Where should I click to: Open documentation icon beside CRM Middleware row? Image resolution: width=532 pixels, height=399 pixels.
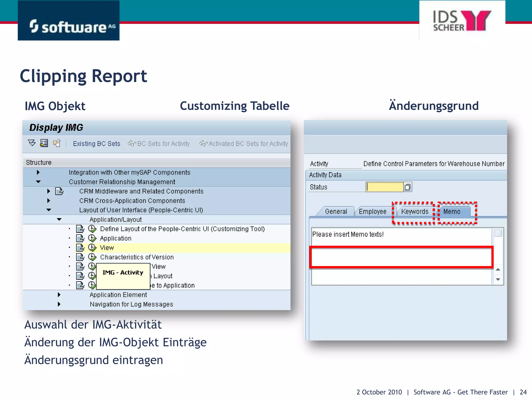click(x=59, y=191)
